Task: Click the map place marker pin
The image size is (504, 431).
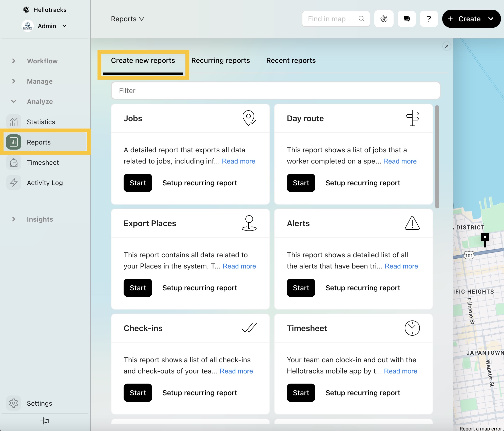Action: [x=485, y=239]
